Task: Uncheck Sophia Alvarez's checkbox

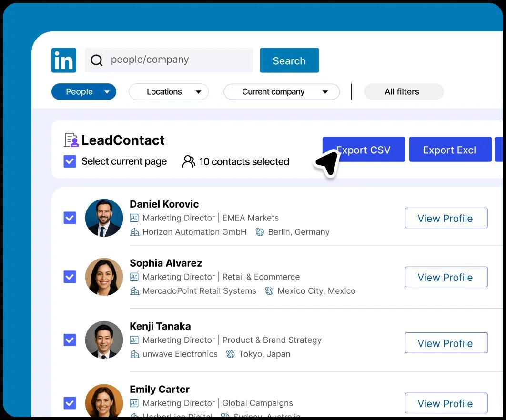Action: tap(70, 277)
